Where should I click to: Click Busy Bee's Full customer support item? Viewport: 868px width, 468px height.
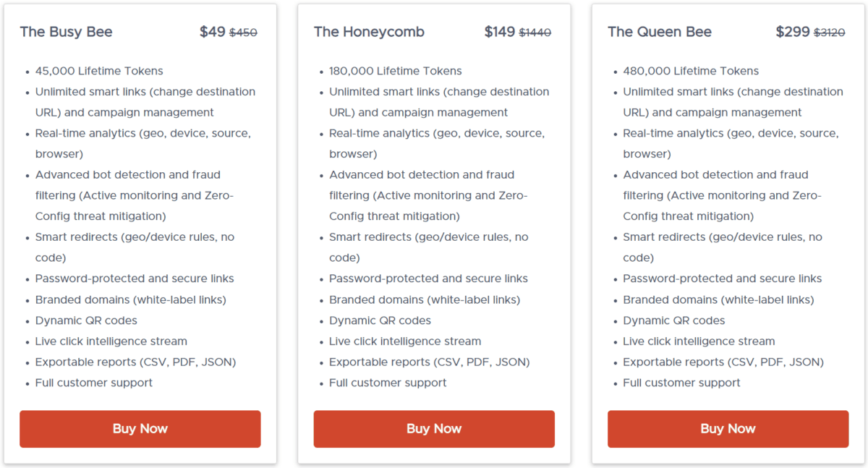pyautogui.click(x=94, y=383)
